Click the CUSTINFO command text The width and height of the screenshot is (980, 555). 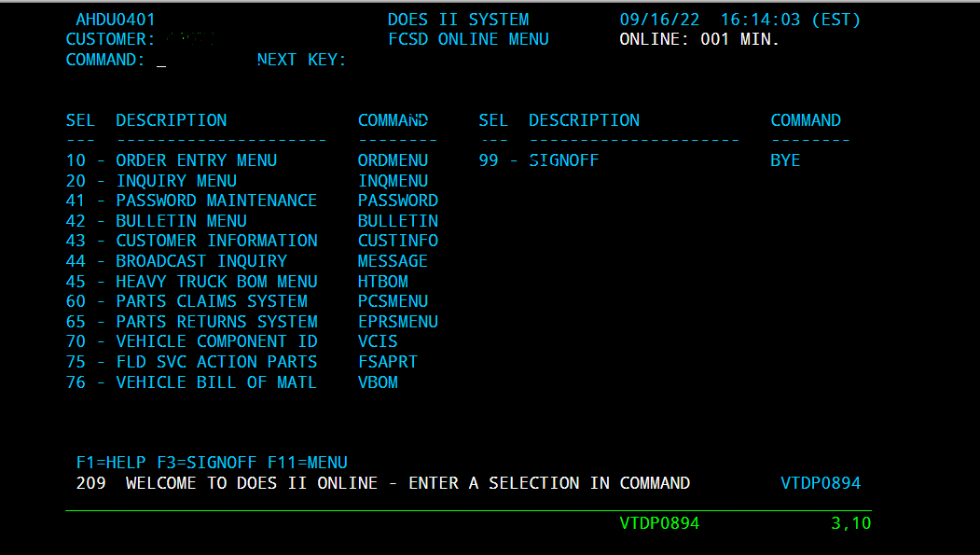pyautogui.click(x=397, y=241)
